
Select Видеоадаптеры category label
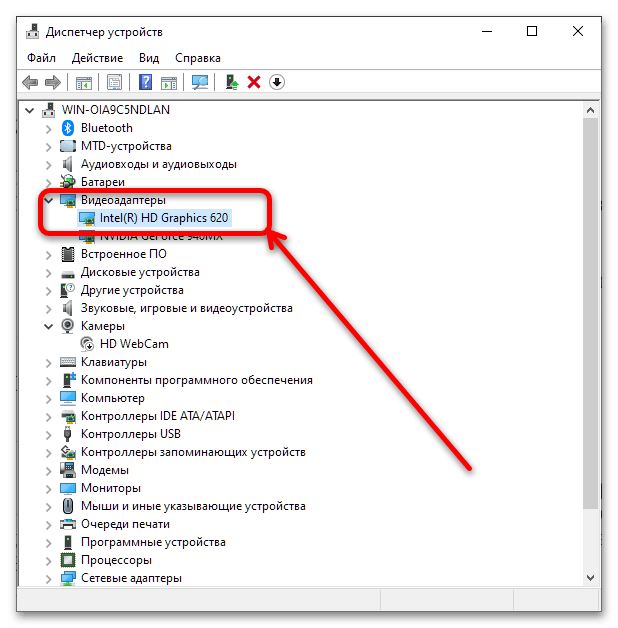[x=123, y=200]
